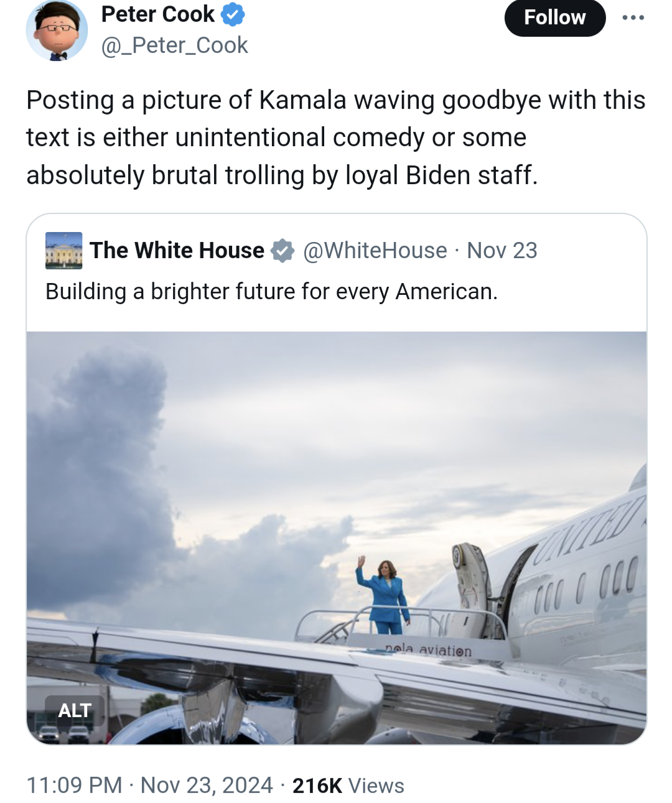
Task: Open The White House account name
Action: 177,251
